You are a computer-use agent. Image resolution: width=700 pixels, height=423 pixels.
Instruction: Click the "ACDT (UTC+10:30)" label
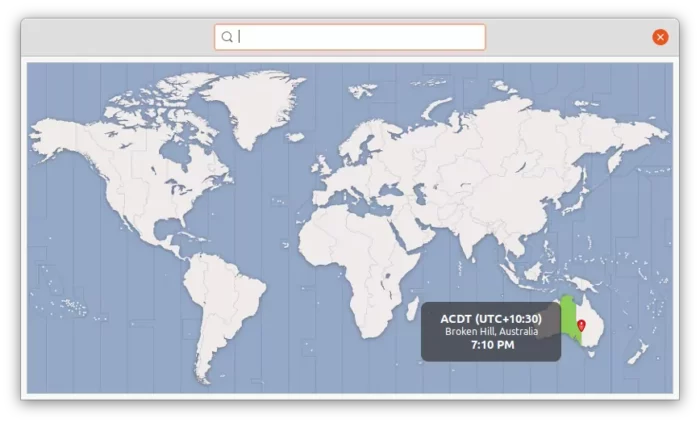pos(491,319)
